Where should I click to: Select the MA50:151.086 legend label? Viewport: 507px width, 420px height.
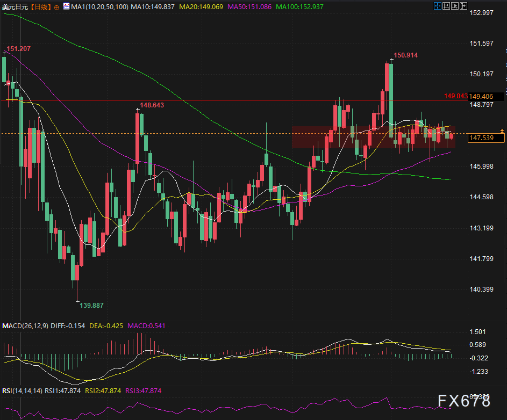[x=251, y=6]
